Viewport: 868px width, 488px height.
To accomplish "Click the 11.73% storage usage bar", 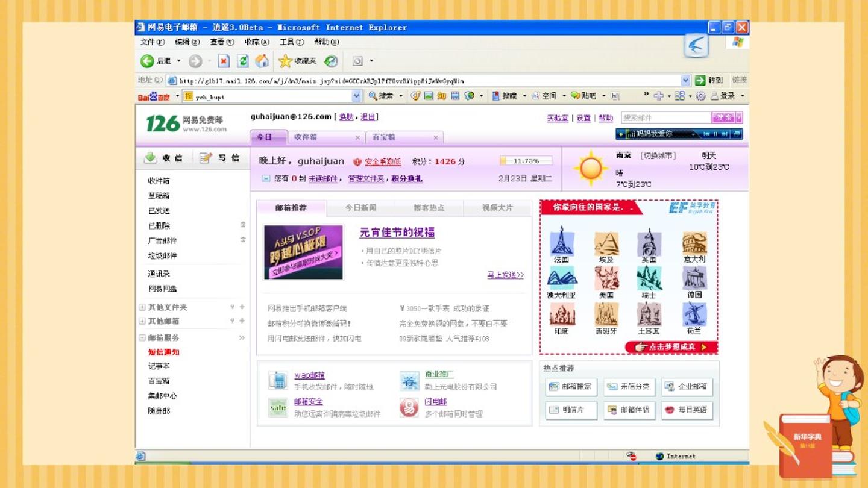I will point(526,161).
